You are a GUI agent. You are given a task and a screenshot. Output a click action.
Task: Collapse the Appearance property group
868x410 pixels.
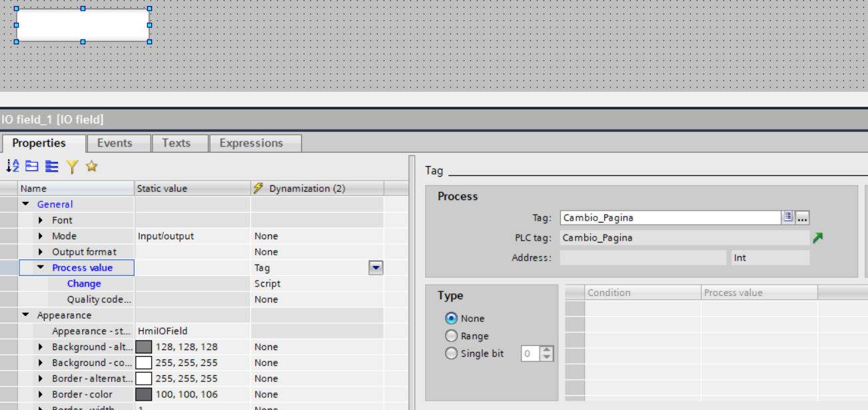click(26, 315)
